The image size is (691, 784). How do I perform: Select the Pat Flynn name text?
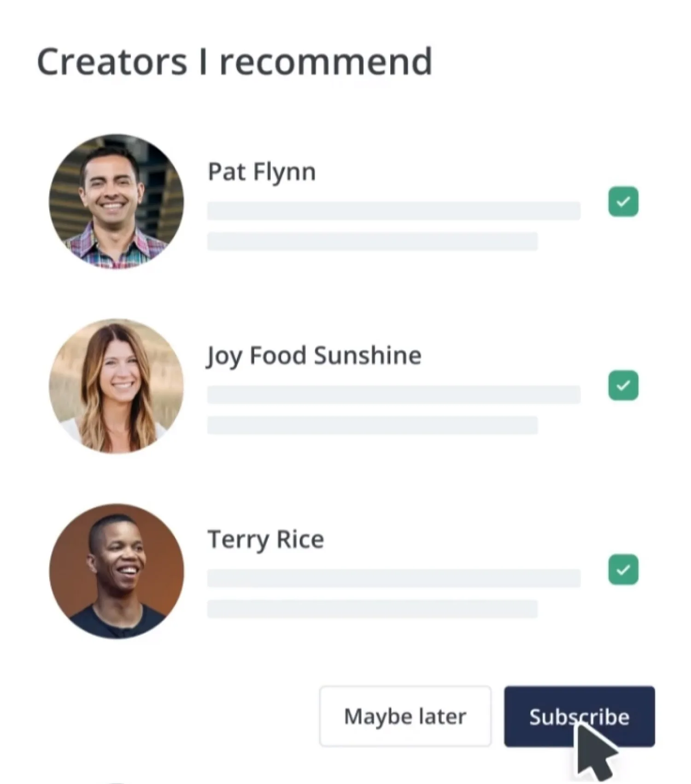pos(262,172)
